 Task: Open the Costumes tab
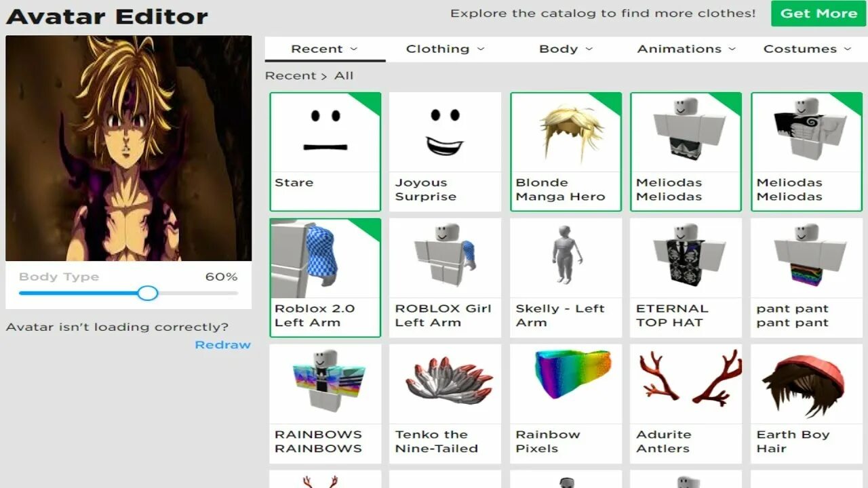click(807, 49)
